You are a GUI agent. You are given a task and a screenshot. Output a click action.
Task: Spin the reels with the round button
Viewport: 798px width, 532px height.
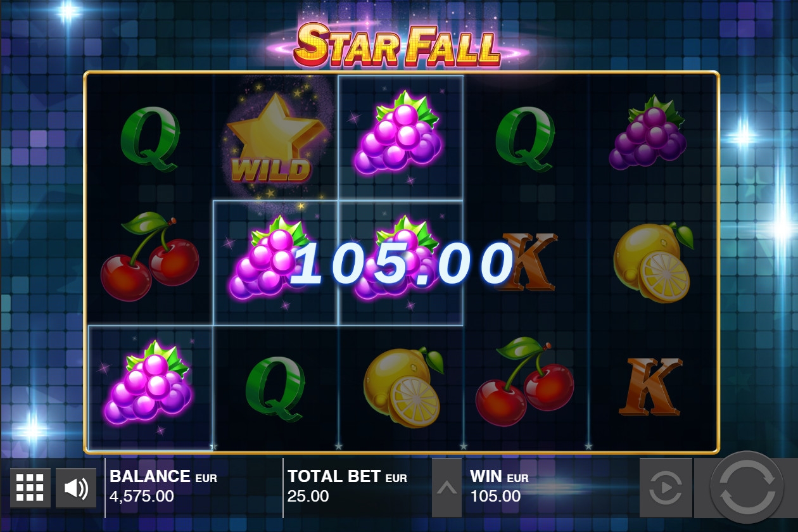747,488
